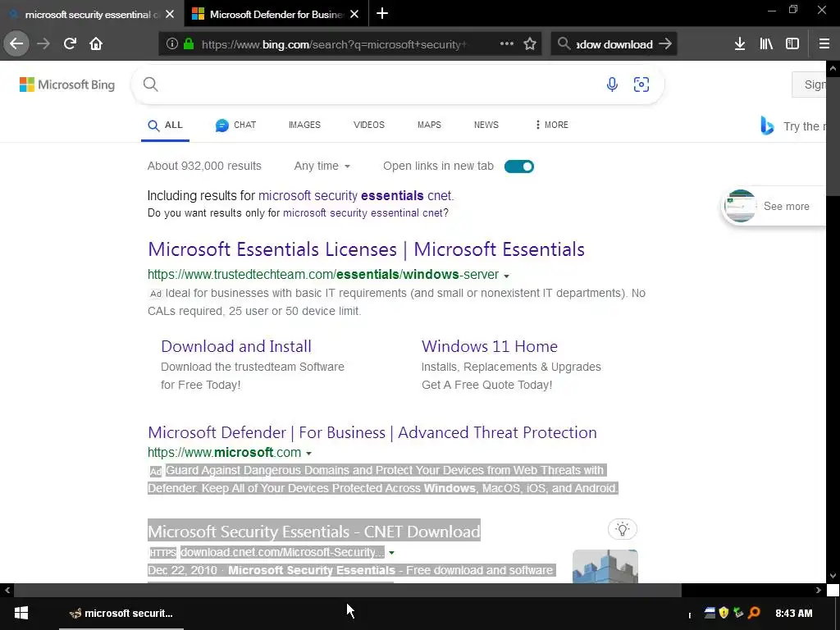Show the sidebar panel icon
Screen dimensions: 840x630
[x=792, y=43]
